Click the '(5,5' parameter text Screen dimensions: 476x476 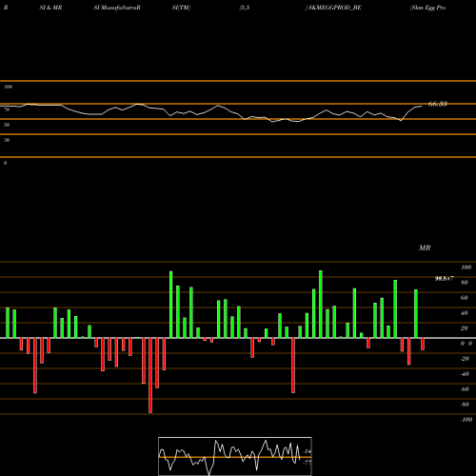coord(245,8)
